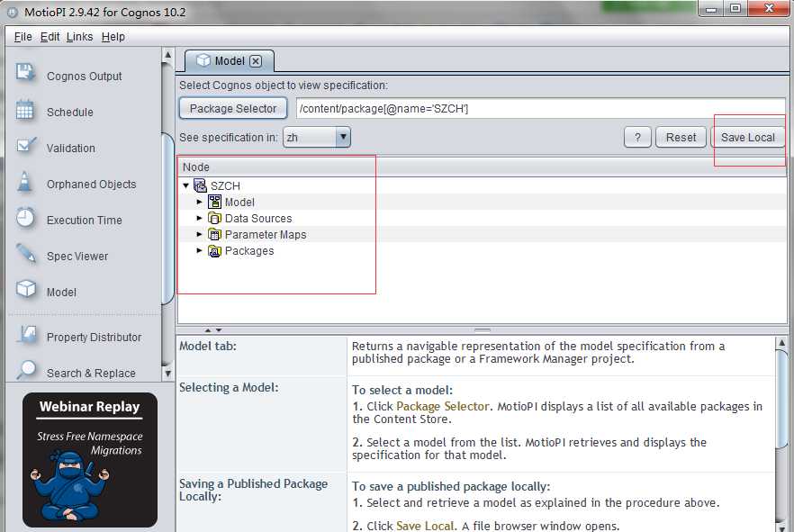Click the Model tab: help heading
Image resolution: width=794 pixels, height=532 pixels.
(x=208, y=347)
